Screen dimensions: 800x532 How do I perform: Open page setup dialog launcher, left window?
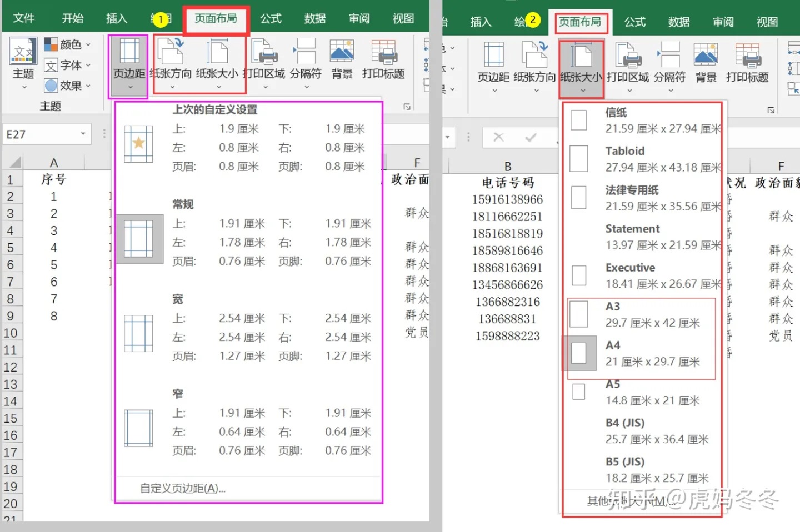[407, 107]
